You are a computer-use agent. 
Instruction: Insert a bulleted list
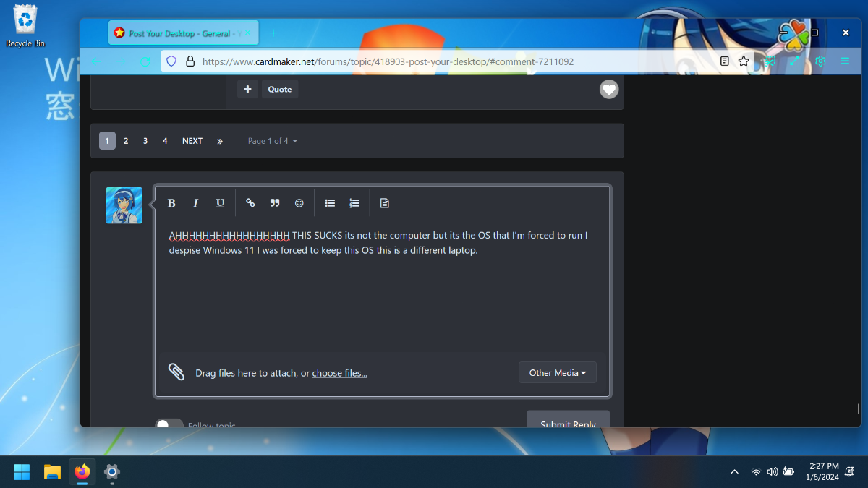coord(330,203)
